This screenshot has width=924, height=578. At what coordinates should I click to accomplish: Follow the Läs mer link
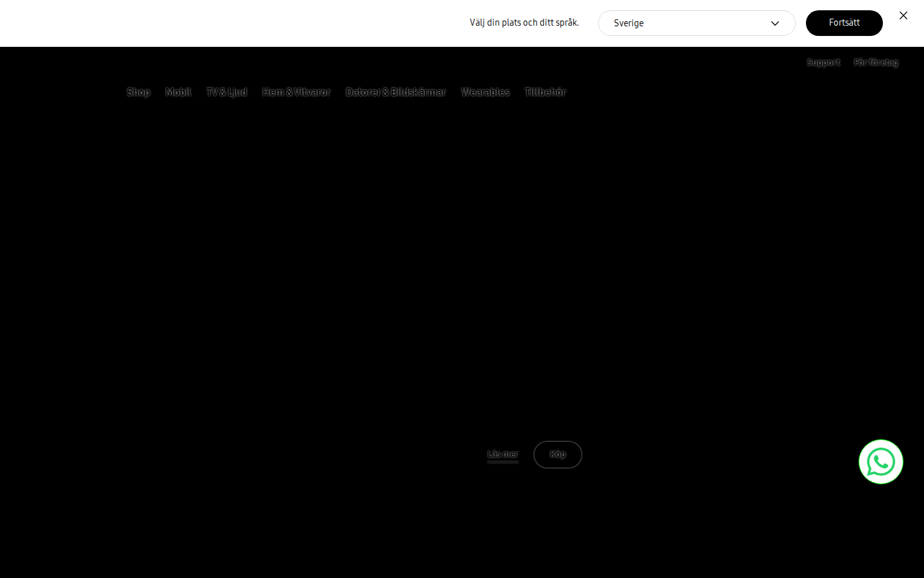point(502,455)
